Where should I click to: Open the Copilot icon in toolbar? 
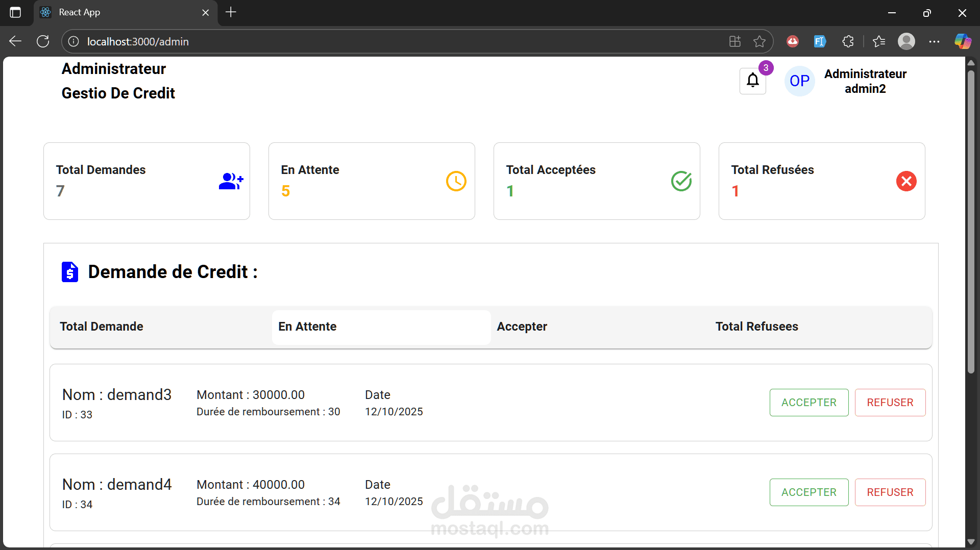[963, 41]
